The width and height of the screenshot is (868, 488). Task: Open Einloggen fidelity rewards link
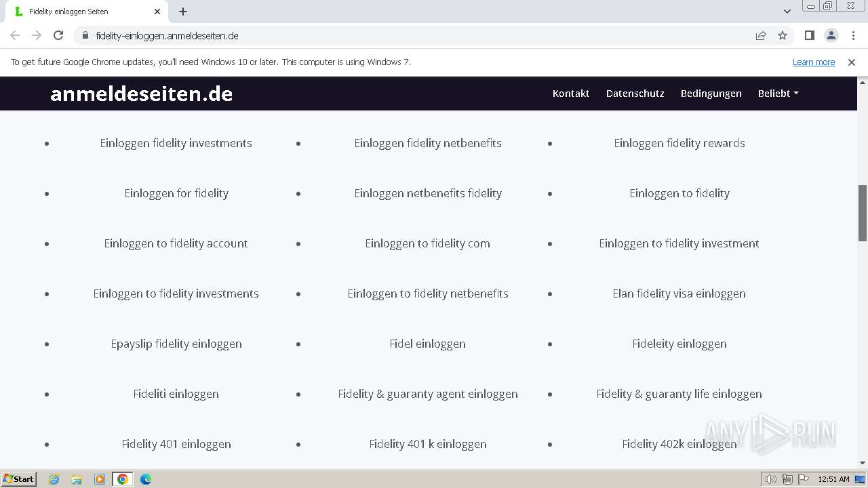pos(679,143)
